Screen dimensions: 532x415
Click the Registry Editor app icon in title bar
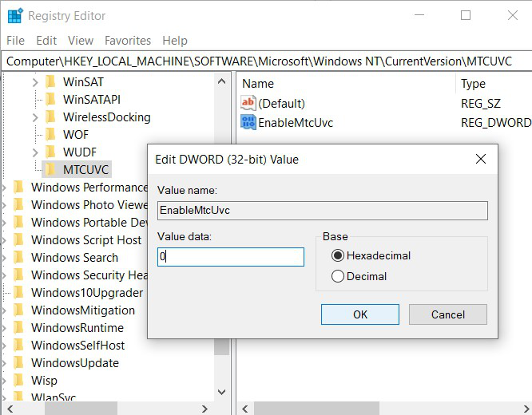pyautogui.click(x=15, y=16)
